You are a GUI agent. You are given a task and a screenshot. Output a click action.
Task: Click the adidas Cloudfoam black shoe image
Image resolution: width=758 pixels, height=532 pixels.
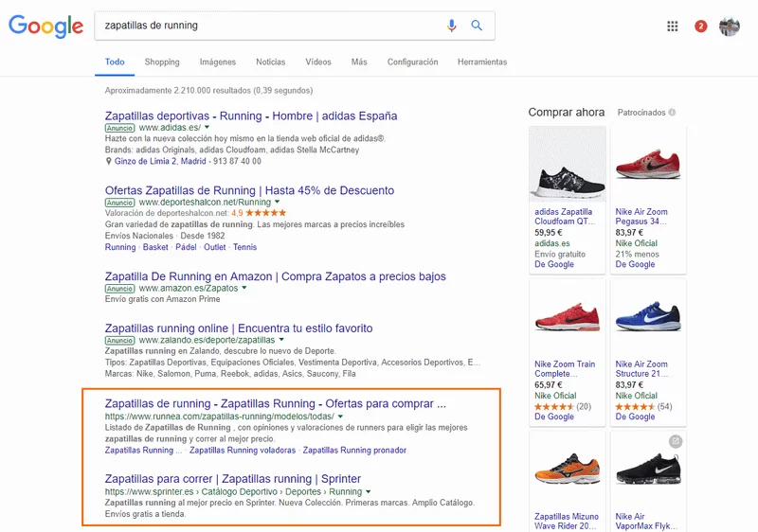pyautogui.click(x=568, y=165)
